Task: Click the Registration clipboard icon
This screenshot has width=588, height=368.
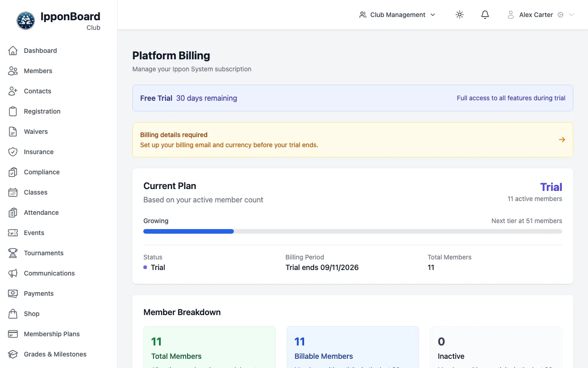Action: [13, 111]
